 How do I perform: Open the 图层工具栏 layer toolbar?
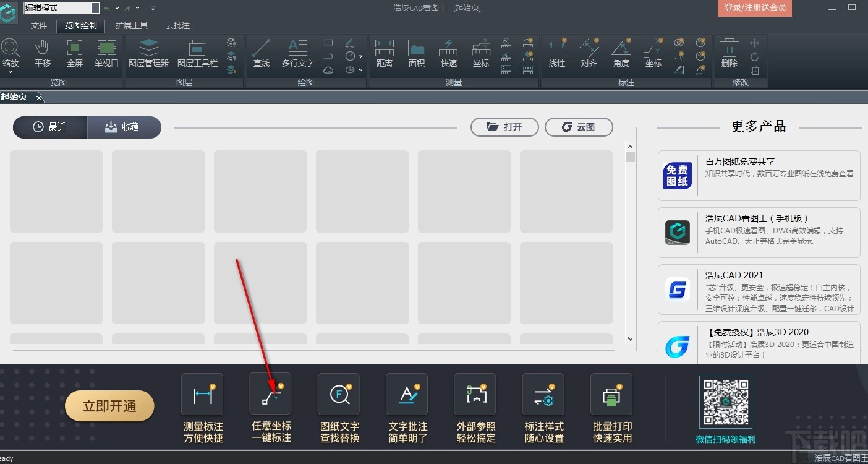pyautogui.click(x=197, y=53)
